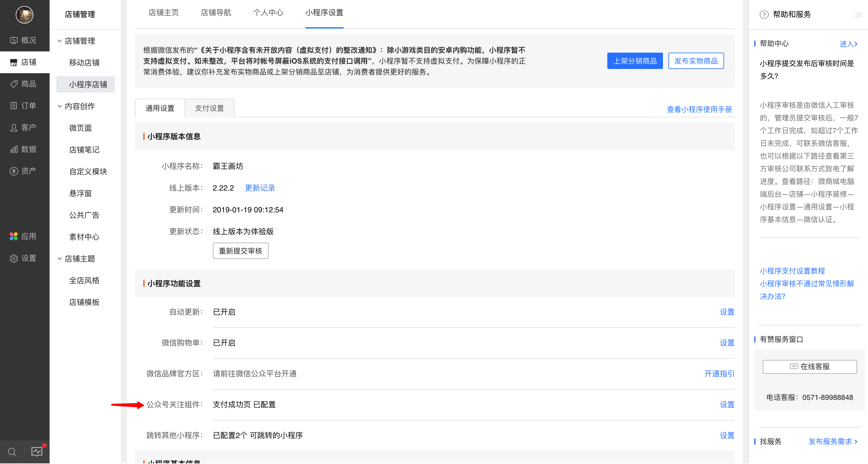Open 自定义模块 in the submenu
868x464 pixels.
pyautogui.click(x=88, y=172)
